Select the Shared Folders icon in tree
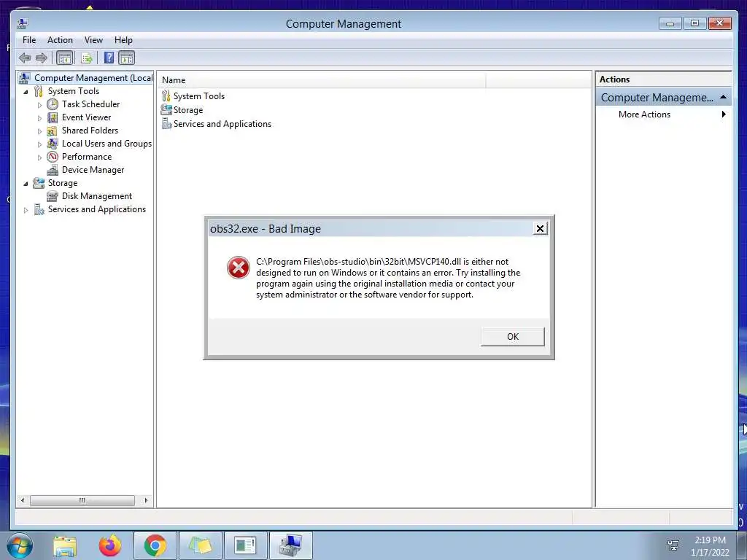The height and width of the screenshot is (560, 747). coord(53,131)
